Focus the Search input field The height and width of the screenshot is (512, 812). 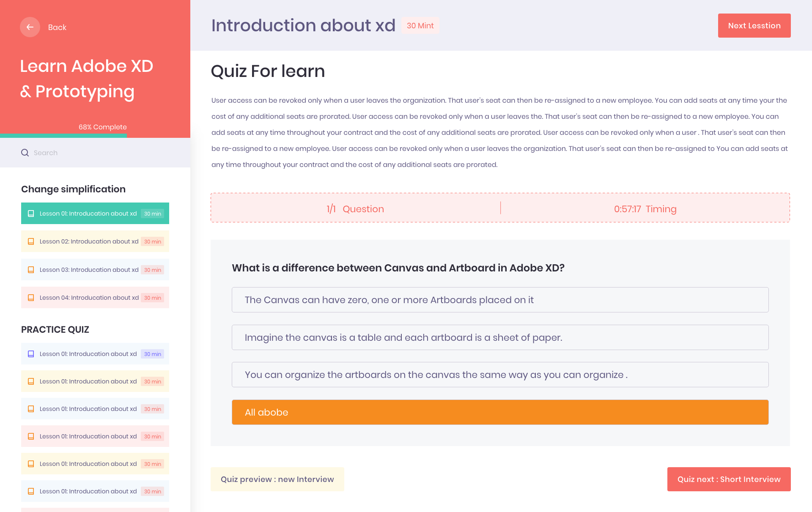[x=95, y=153]
